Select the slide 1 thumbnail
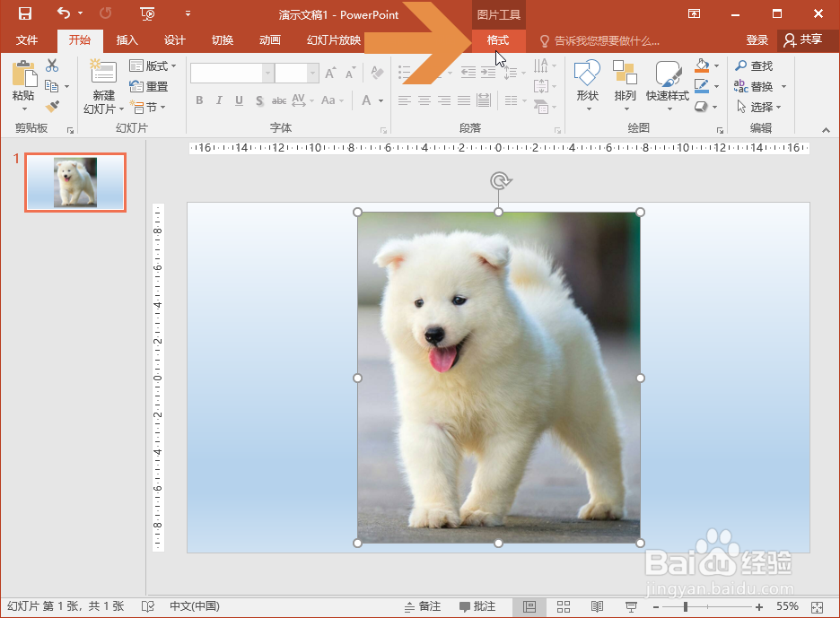 pos(75,182)
